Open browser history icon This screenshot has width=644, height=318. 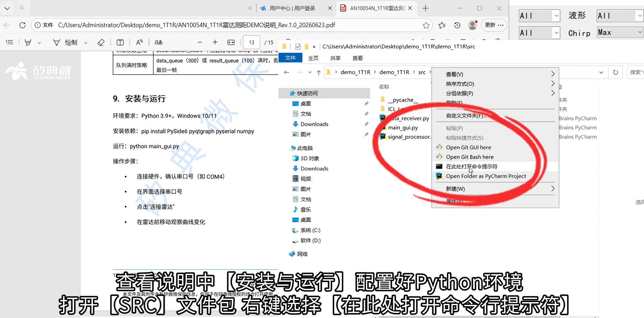tap(457, 25)
